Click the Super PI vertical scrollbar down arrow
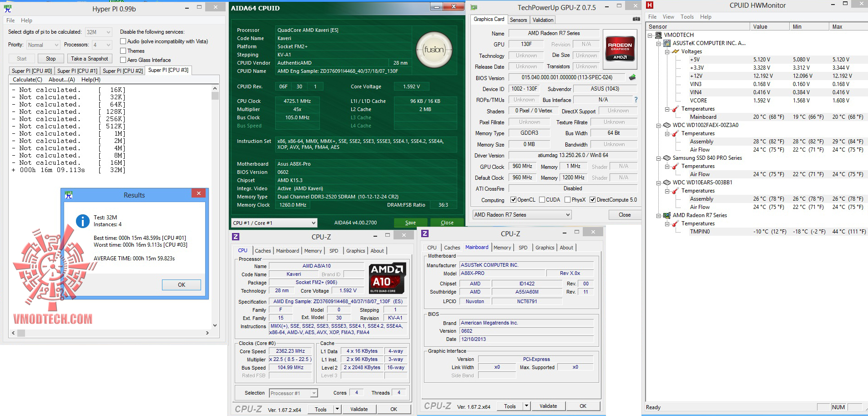 215,325
